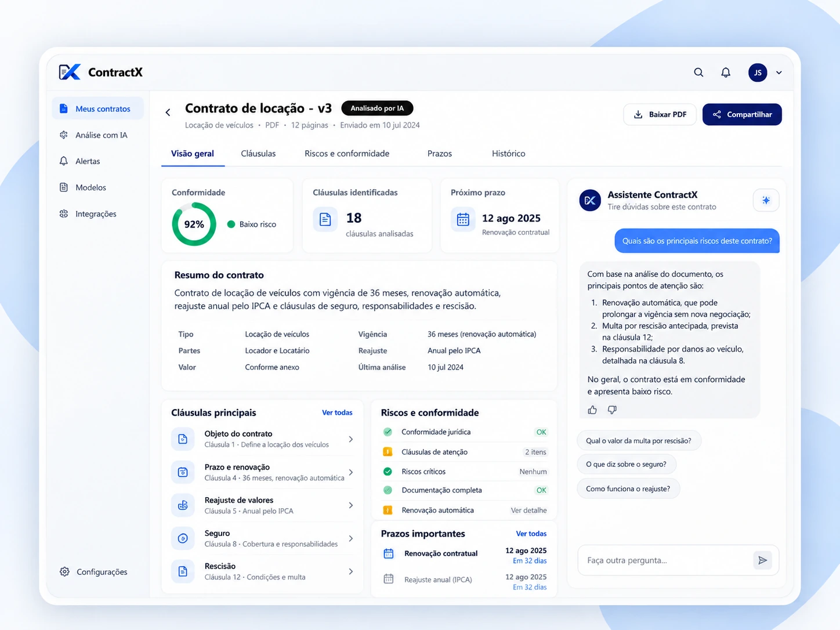Click the green Baixo risco dot
Viewport: 840px width, 630px height.
click(231, 225)
